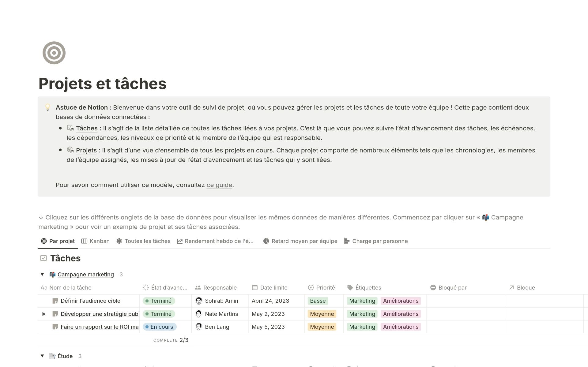Click the calendar icon in the Date limite header

click(254, 287)
